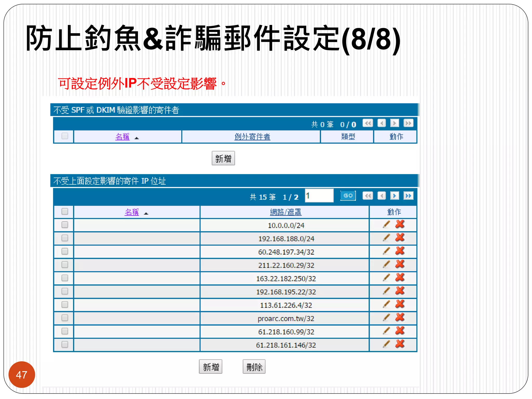Sort by 例外寄件者 column
The image size is (532, 399).
pyautogui.click(x=252, y=137)
